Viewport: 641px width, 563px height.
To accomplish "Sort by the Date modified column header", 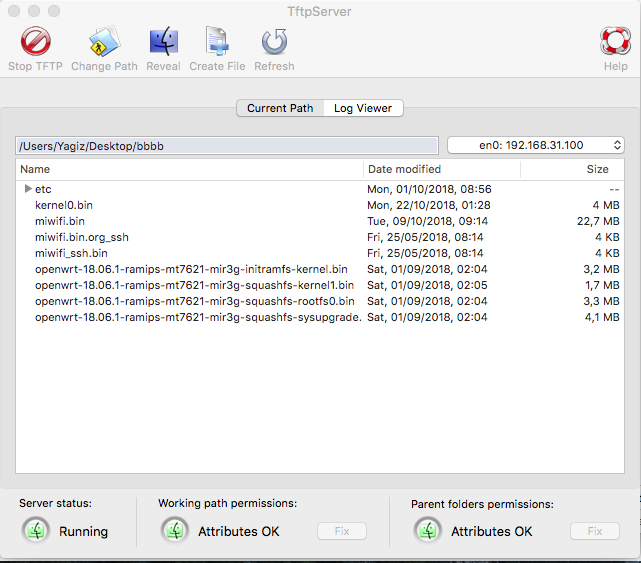I will pyautogui.click(x=442, y=169).
